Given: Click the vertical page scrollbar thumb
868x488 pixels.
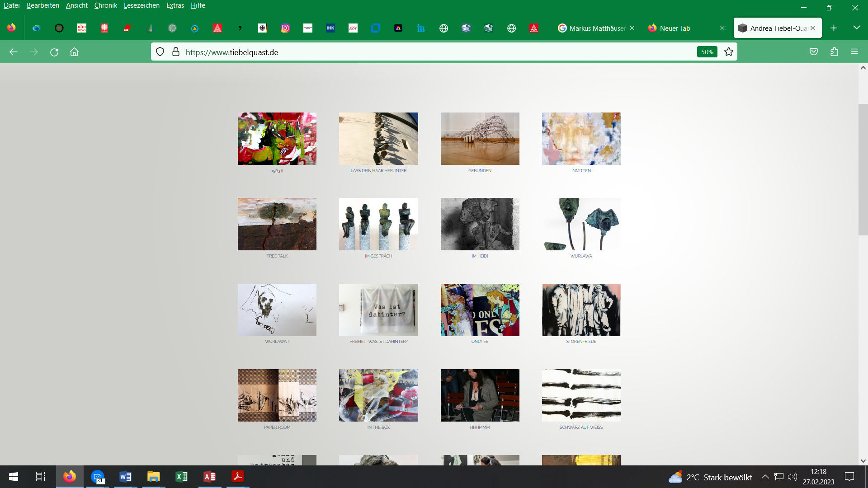Looking at the screenshot, I should (x=863, y=169).
